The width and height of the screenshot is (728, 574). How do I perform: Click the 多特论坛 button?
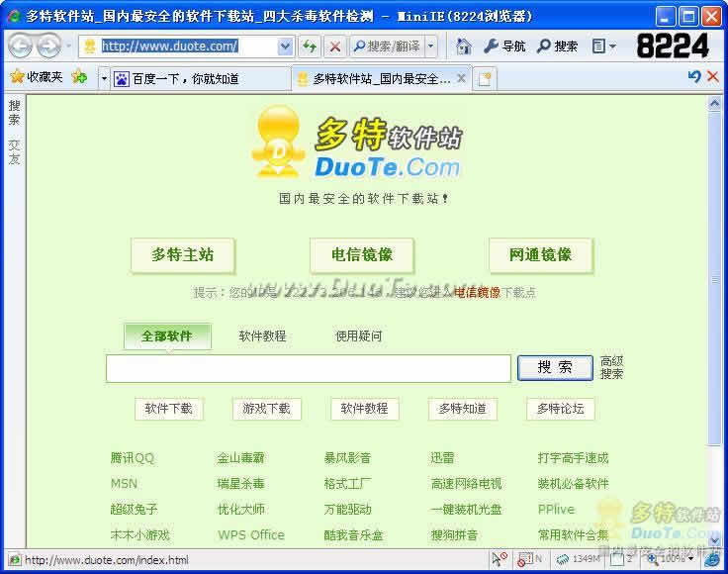coord(561,409)
